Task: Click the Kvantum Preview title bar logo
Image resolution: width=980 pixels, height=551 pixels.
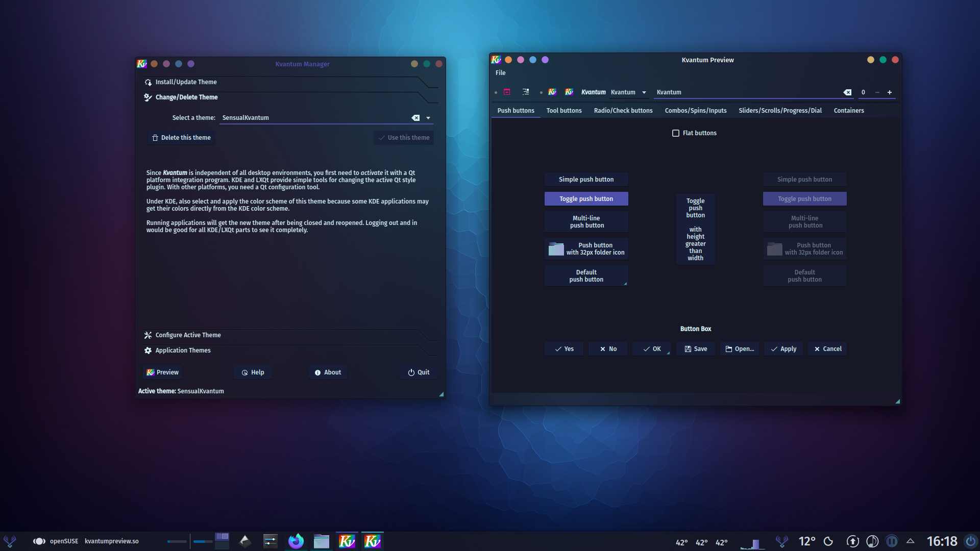Action: 496,60
